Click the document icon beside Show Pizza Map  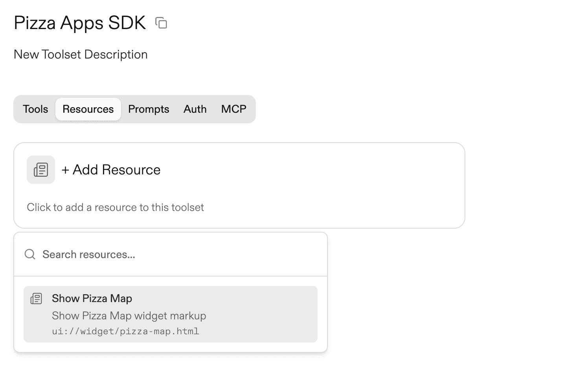[x=36, y=299]
